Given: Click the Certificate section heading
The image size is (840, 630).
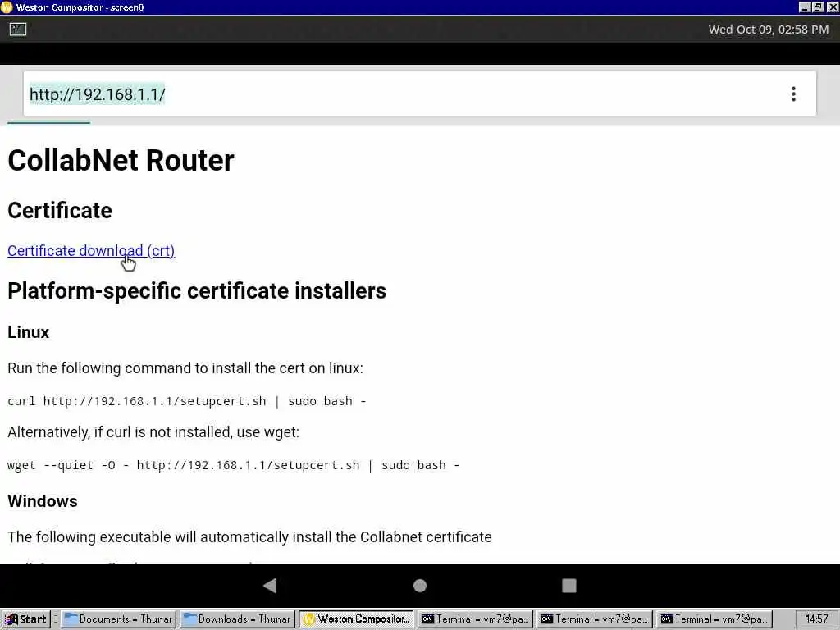Looking at the screenshot, I should coord(60,211).
